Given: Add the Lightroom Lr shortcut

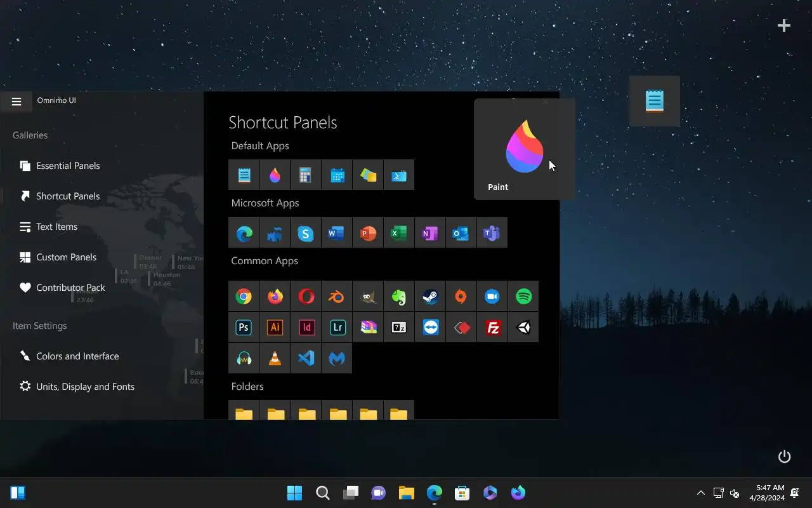Looking at the screenshot, I should (x=337, y=328).
